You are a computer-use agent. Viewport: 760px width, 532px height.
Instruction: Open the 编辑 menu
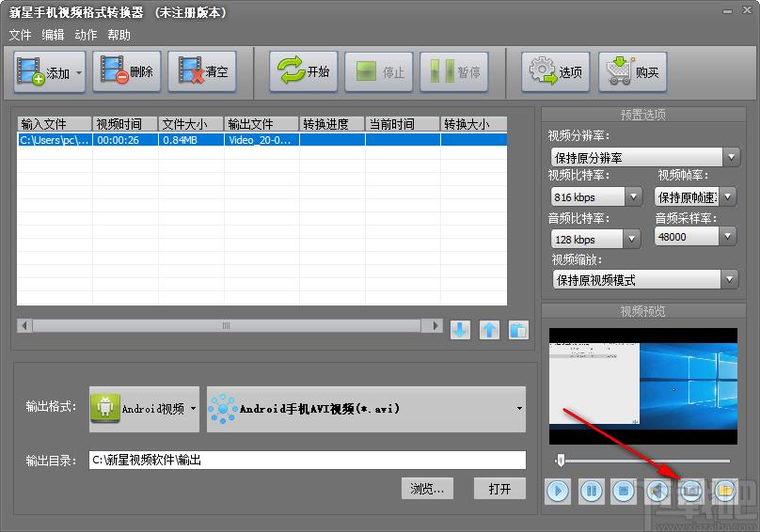point(53,35)
